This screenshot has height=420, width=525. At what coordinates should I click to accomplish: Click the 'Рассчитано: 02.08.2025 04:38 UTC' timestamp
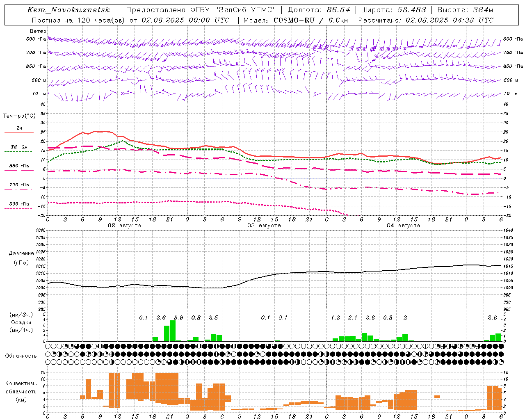pos(426,20)
